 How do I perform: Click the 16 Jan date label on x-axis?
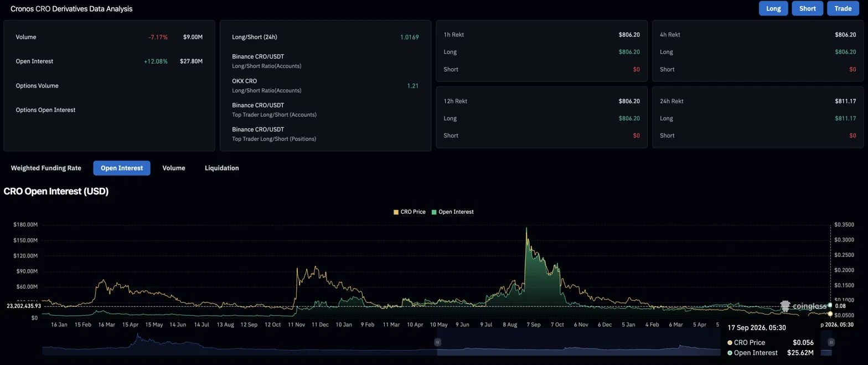click(59, 325)
